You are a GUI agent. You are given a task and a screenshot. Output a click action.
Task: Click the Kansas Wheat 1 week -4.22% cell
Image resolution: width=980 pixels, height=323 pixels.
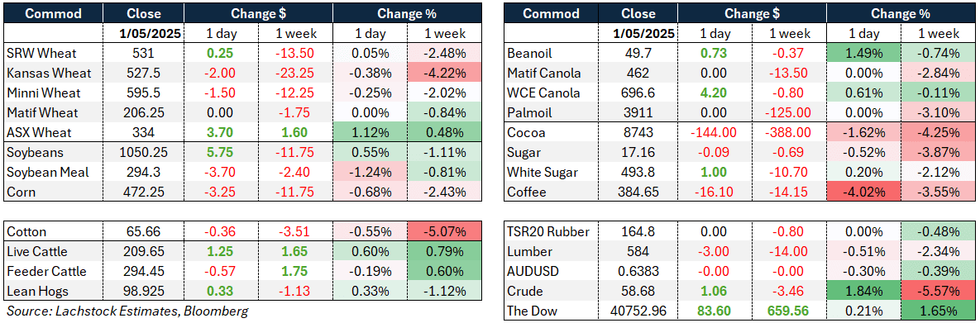pos(444,73)
